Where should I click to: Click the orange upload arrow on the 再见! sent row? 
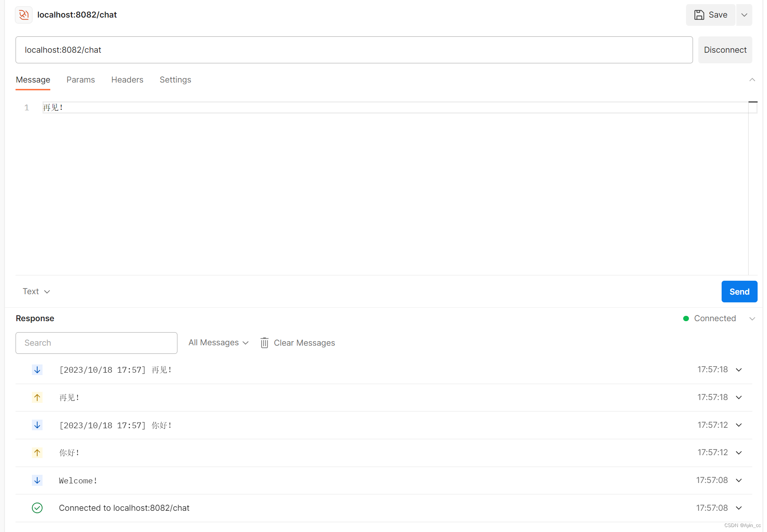pos(37,397)
